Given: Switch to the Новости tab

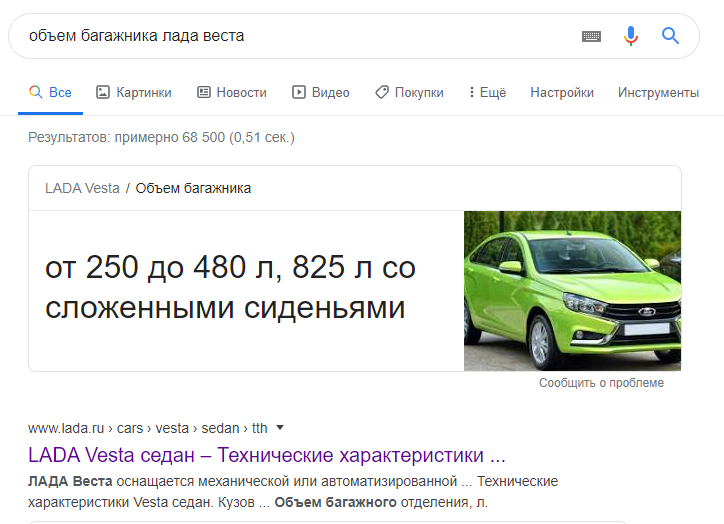Looking at the screenshot, I should (x=232, y=92).
